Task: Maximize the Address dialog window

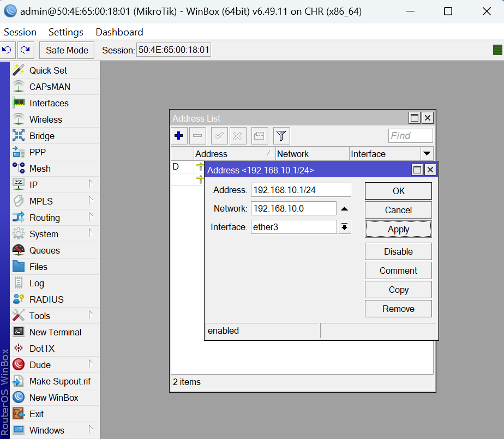Action: click(x=417, y=170)
